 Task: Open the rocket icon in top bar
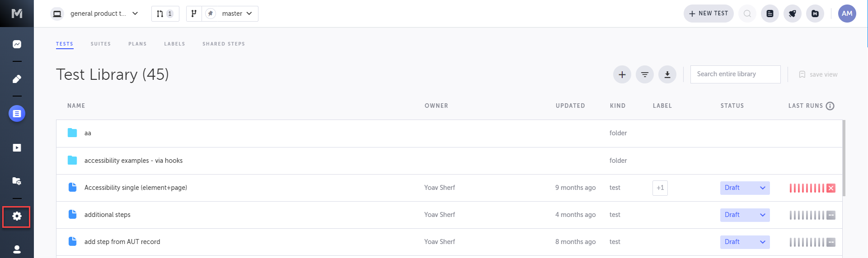(x=792, y=14)
